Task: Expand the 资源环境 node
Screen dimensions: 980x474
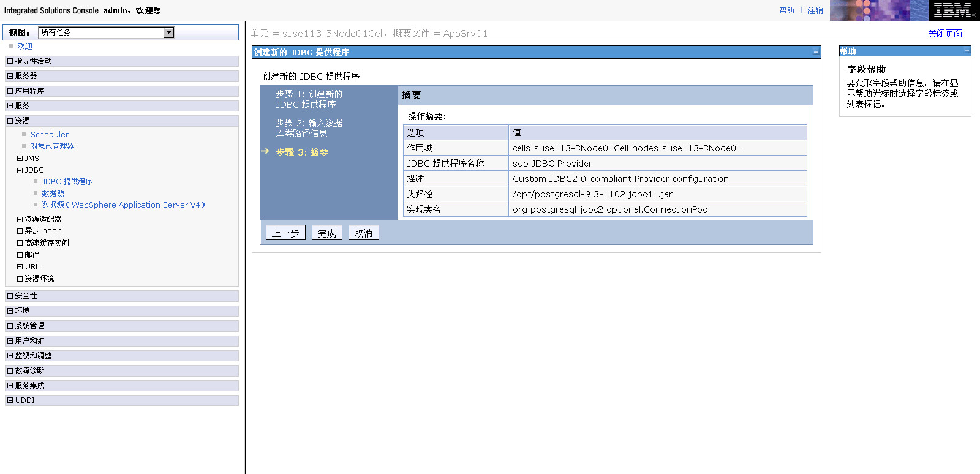Action: click(20, 279)
